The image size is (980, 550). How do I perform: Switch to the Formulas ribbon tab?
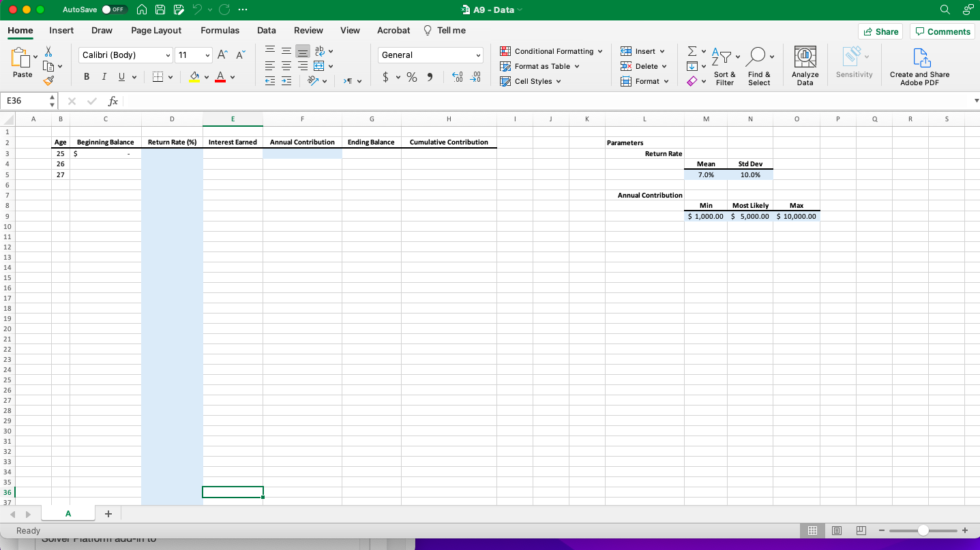point(220,30)
